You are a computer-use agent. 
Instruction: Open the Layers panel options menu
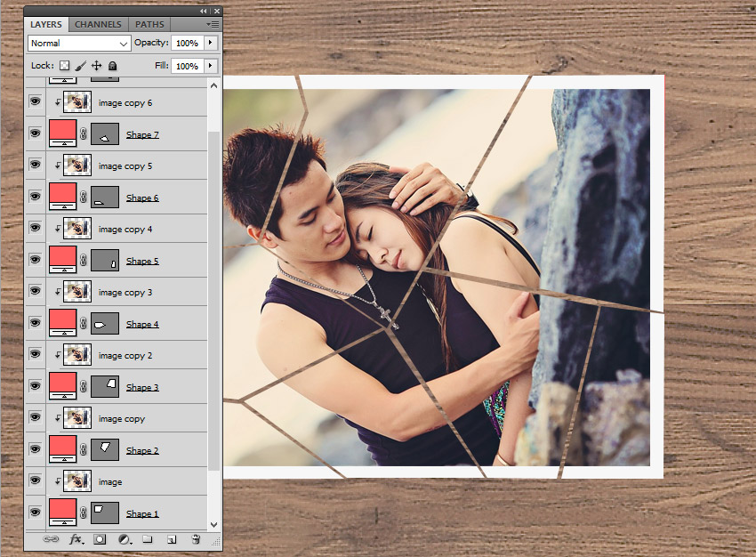click(212, 24)
